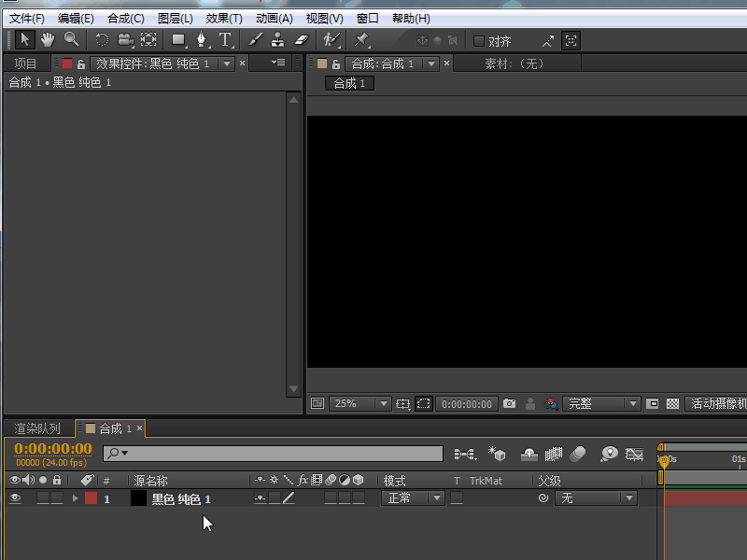The width and height of the screenshot is (747, 560).
Task: Click the timeline current time indicator
Action: 664,460
